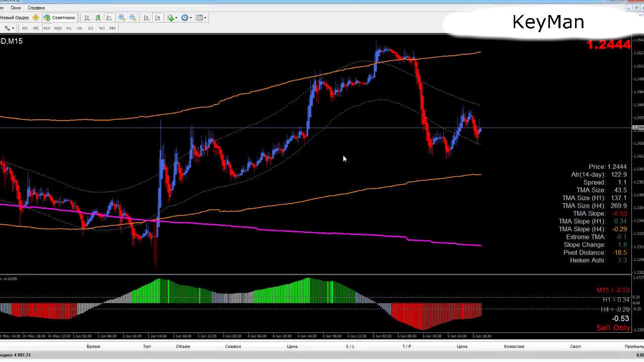This screenshot has height=362, width=644.
Task: Expand the templates dropdown arrow
Action: pyautogui.click(x=205, y=18)
